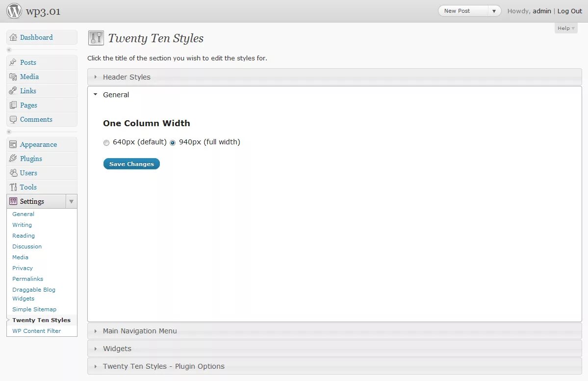This screenshot has width=588, height=381.
Task: Click the collapse arrow separator below Comments
Action: pos(9,132)
